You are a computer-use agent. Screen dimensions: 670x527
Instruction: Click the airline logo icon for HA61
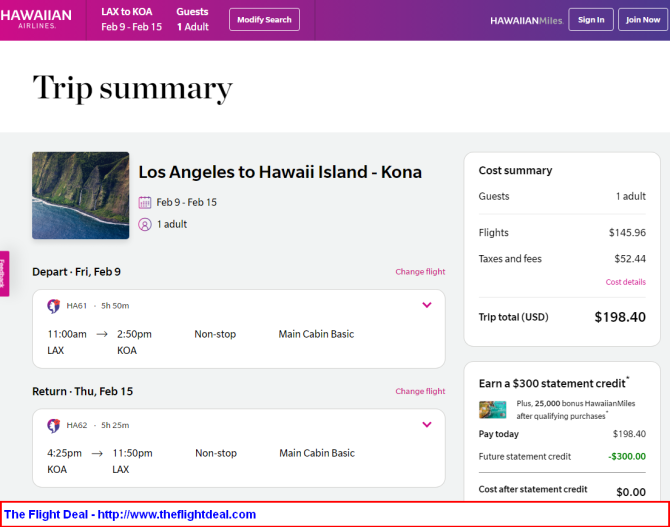(53, 306)
